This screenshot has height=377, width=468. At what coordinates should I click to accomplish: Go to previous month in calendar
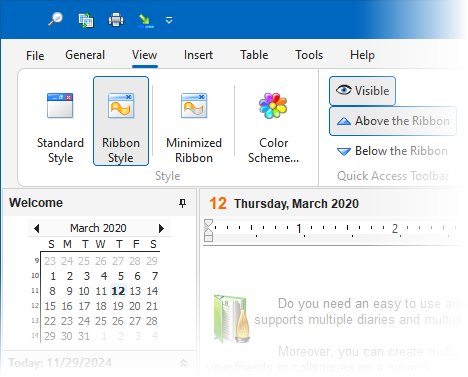pos(36,228)
